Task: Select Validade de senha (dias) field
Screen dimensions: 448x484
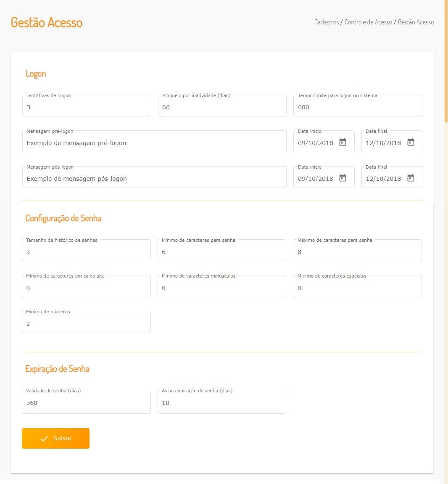Action: tap(86, 403)
